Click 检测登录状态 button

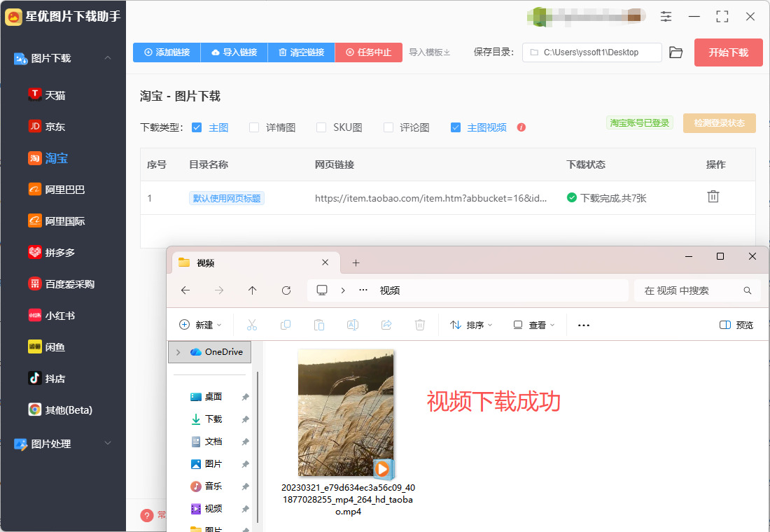(720, 122)
